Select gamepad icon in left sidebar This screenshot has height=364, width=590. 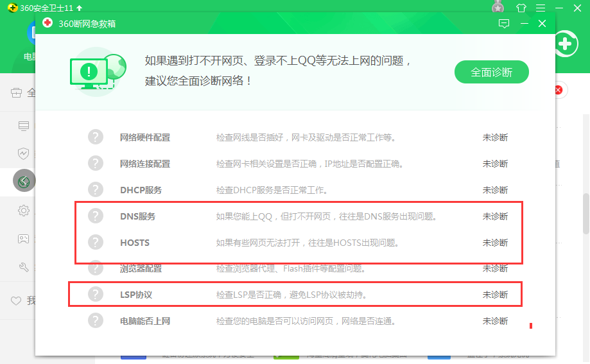[23, 239]
